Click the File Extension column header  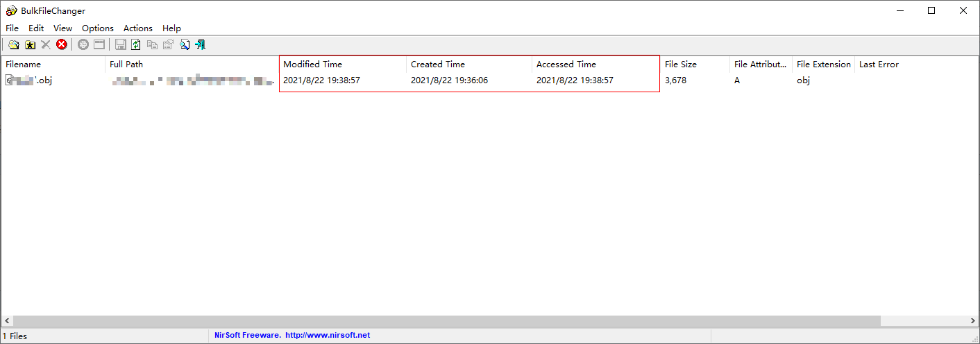tap(823, 64)
